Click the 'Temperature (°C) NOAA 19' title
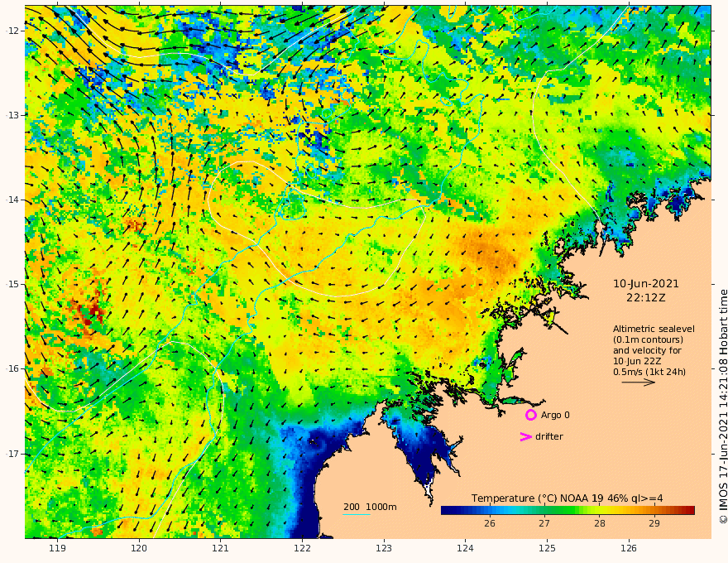 click(538, 498)
